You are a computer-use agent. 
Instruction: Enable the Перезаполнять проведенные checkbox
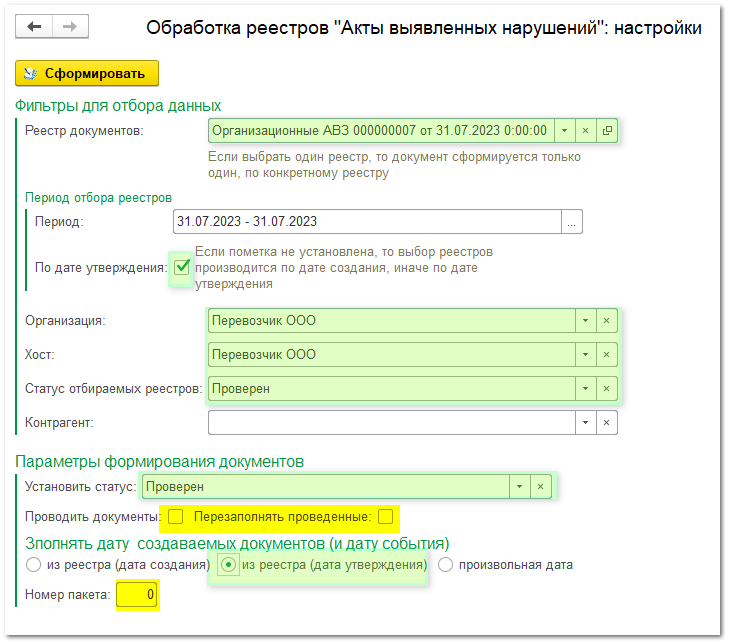coord(385,517)
